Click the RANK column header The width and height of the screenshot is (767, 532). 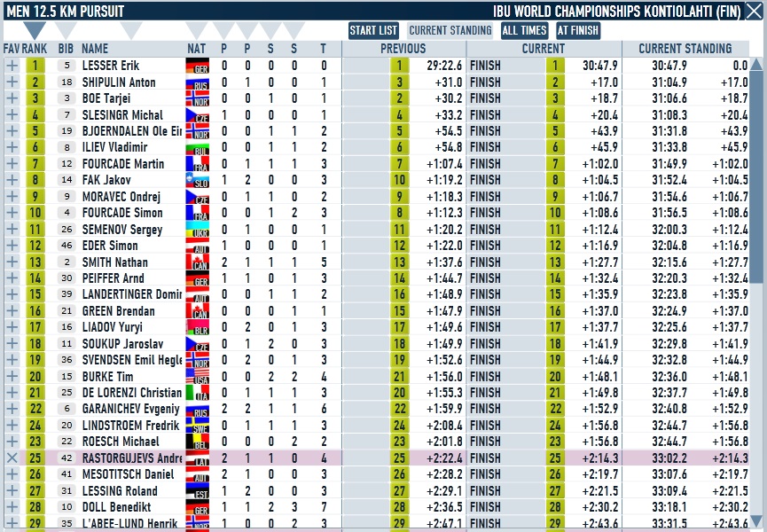[35, 49]
